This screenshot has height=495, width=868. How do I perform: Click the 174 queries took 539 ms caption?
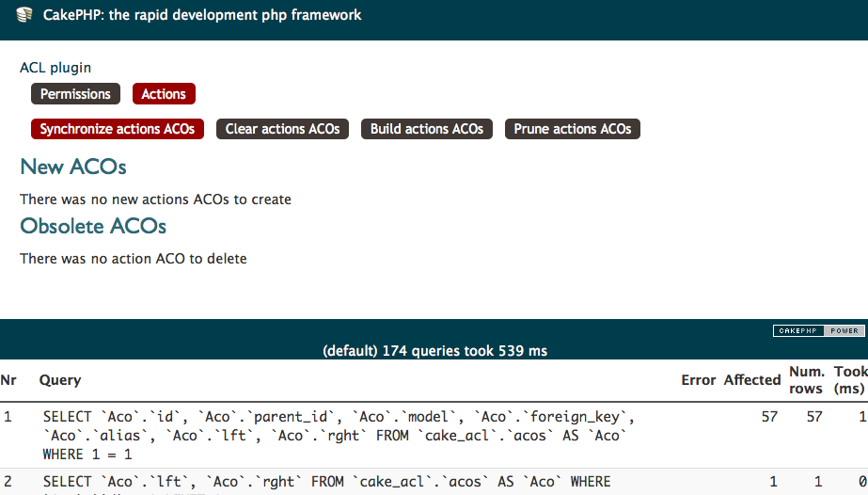(434, 350)
